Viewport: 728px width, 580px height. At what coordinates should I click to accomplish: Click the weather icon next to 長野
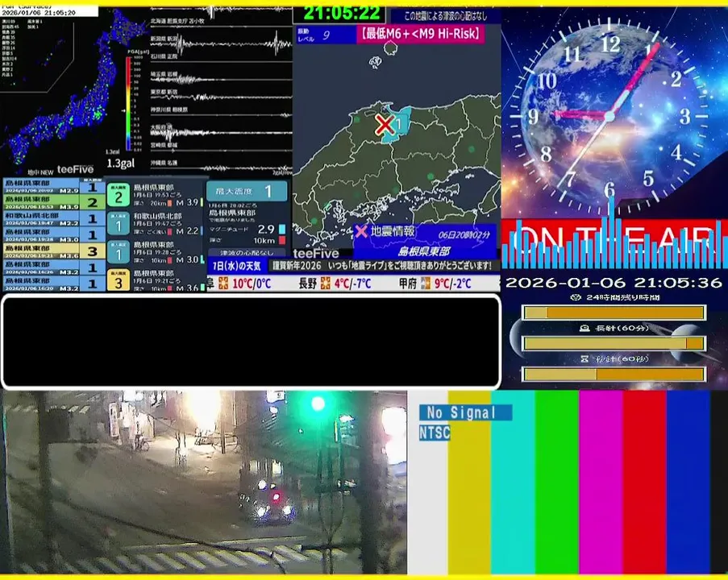click(326, 283)
